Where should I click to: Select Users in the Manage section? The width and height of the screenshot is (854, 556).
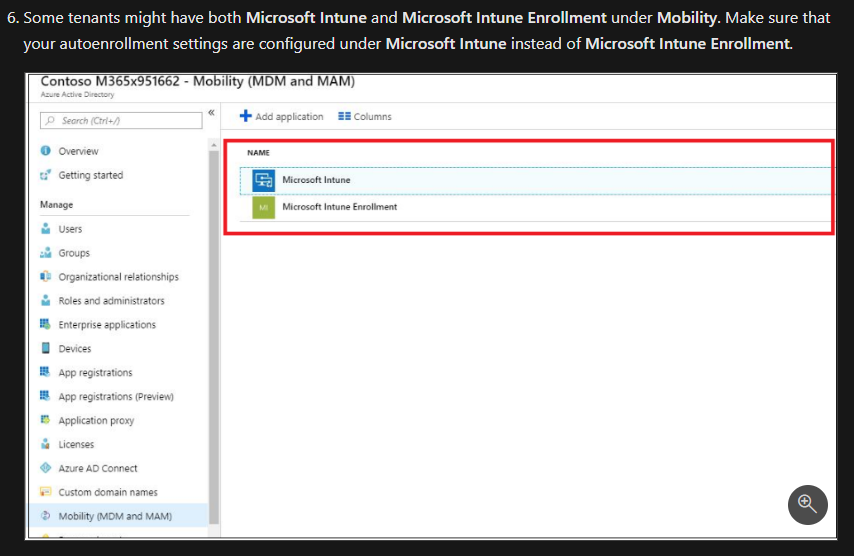click(x=70, y=229)
